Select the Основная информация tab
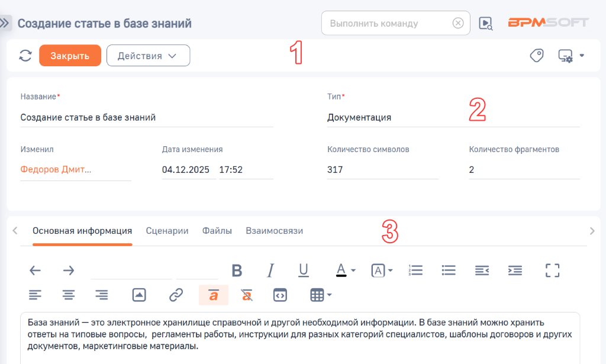This screenshot has width=606, height=364. coord(82,231)
